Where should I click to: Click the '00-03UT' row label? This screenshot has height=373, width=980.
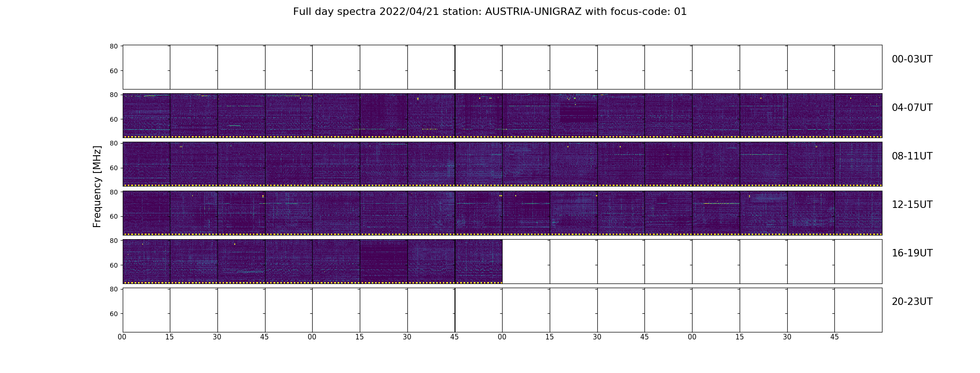pyautogui.click(x=912, y=59)
